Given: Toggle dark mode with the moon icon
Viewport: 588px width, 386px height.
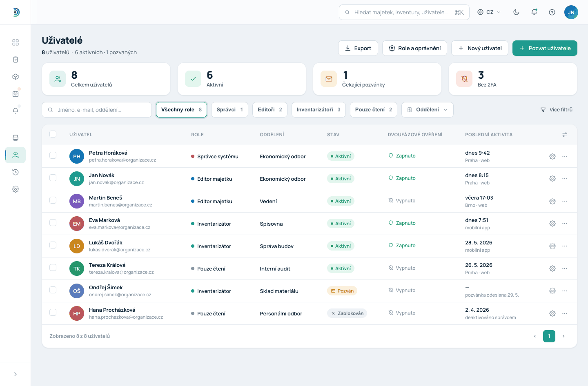Looking at the screenshot, I should 516,12.
